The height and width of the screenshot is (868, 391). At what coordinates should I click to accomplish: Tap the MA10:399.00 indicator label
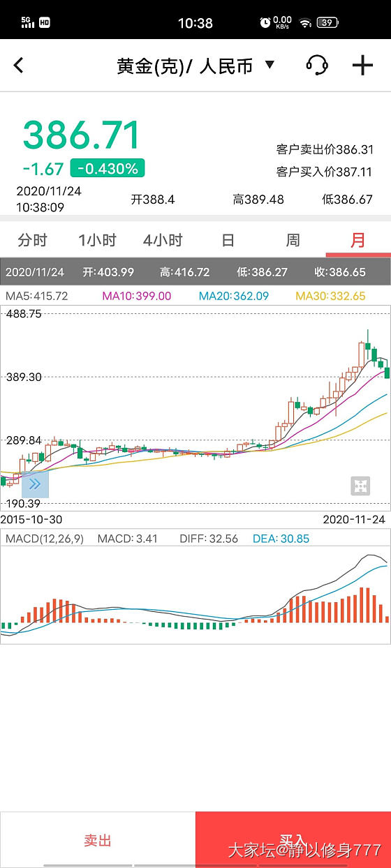[137, 296]
